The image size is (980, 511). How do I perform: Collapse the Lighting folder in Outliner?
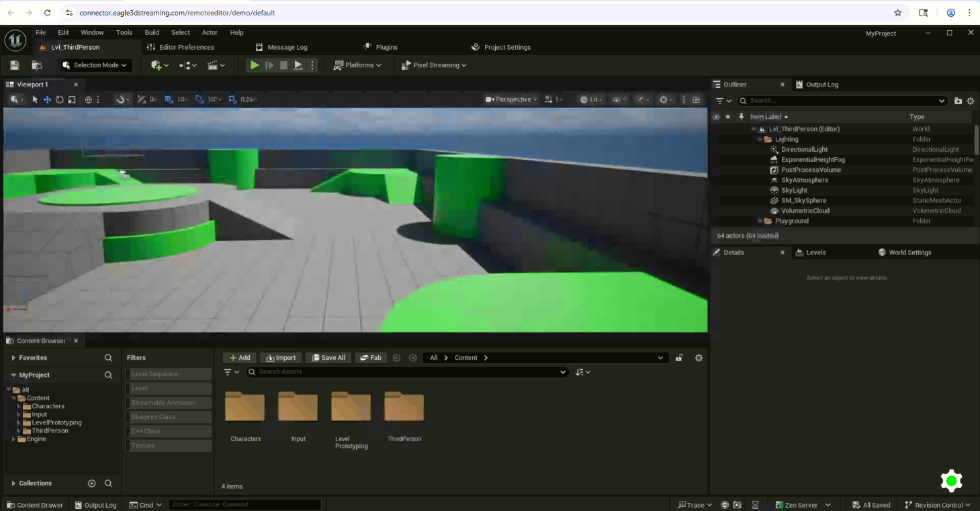point(760,140)
